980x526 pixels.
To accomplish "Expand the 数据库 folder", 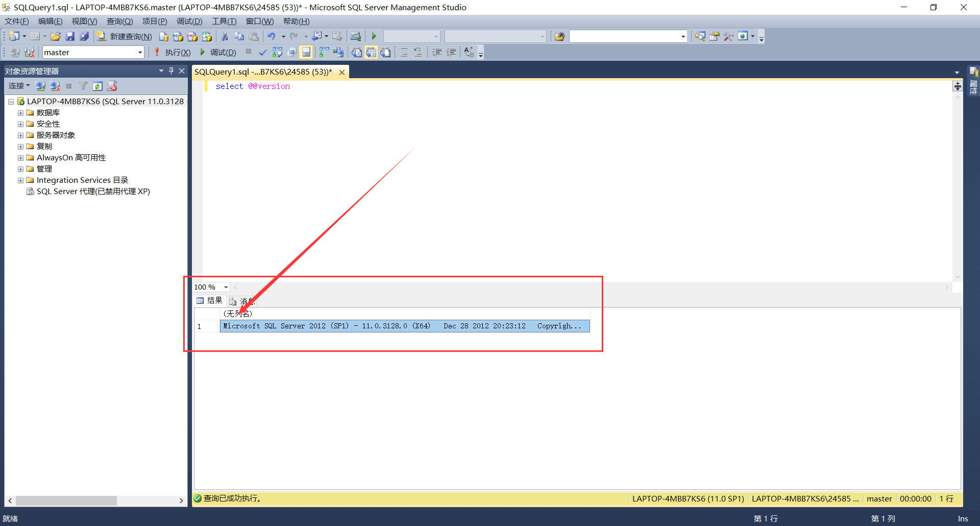I will pyautogui.click(x=20, y=113).
